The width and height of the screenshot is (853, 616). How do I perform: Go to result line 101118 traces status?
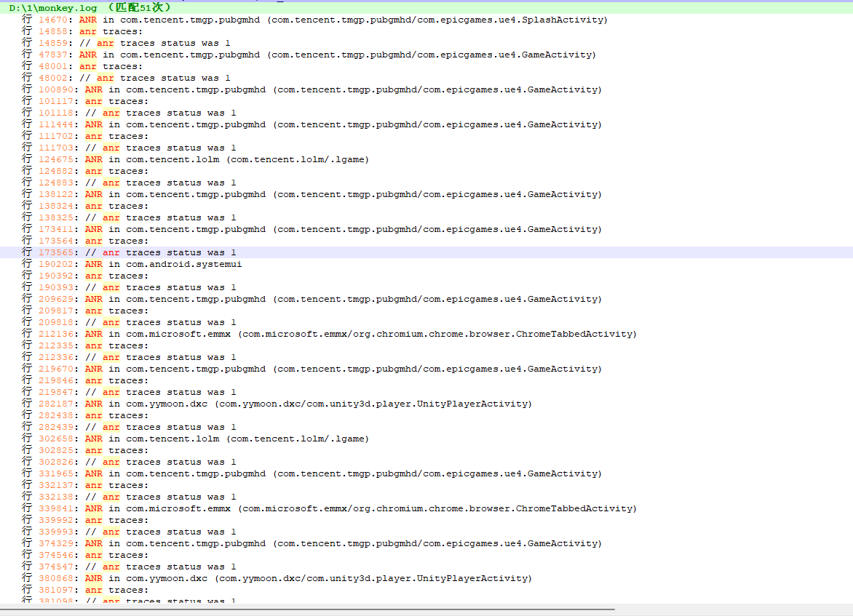click(x=426, y=113)
